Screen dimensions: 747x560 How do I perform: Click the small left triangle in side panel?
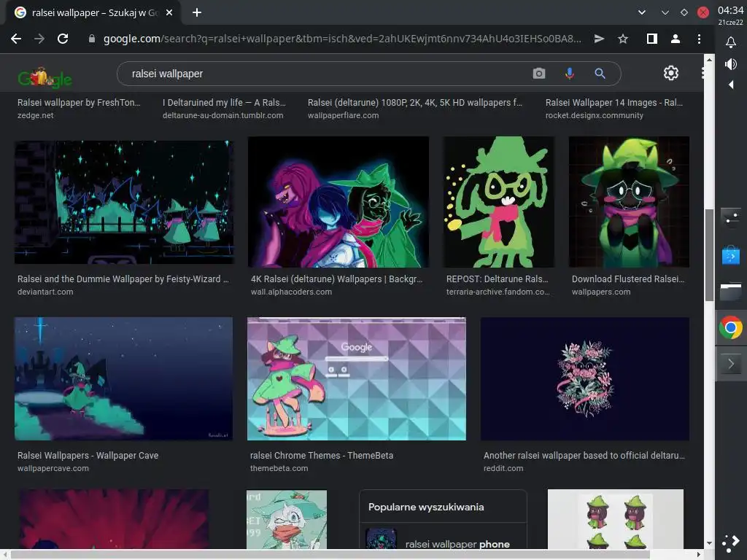coord(731,85)
